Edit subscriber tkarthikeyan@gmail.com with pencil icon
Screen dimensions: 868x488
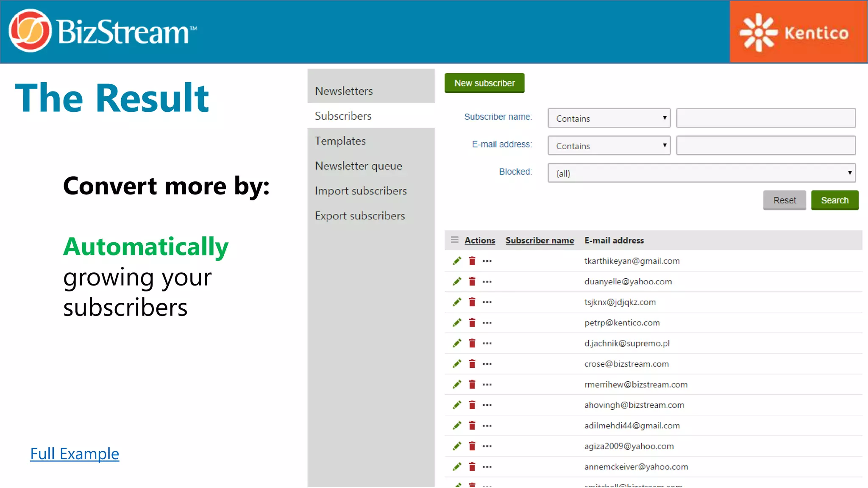456,261
